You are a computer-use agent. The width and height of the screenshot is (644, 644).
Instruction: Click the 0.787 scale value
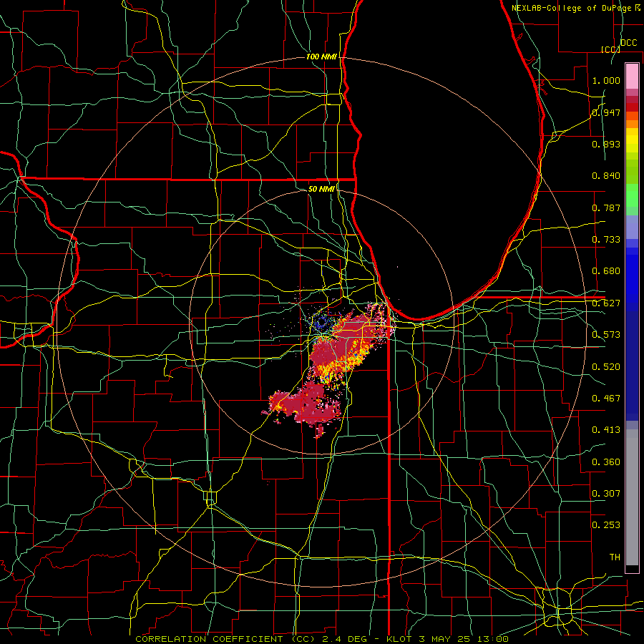tap(606, 208)
